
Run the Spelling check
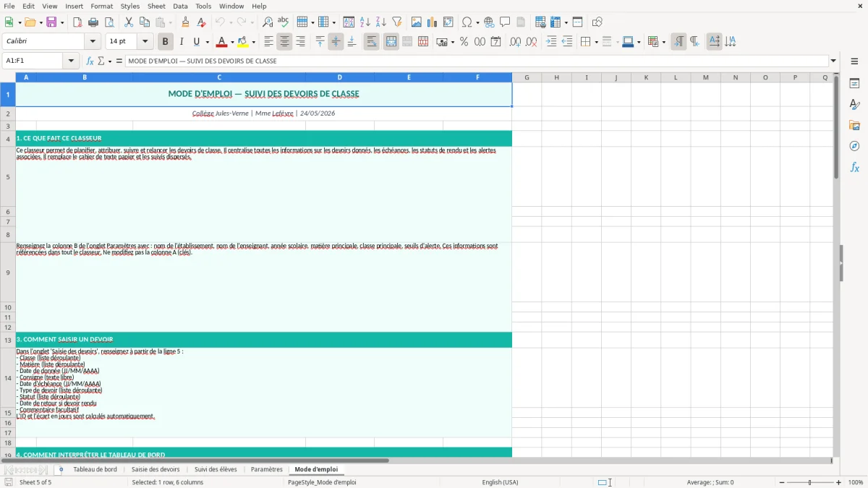284,22
